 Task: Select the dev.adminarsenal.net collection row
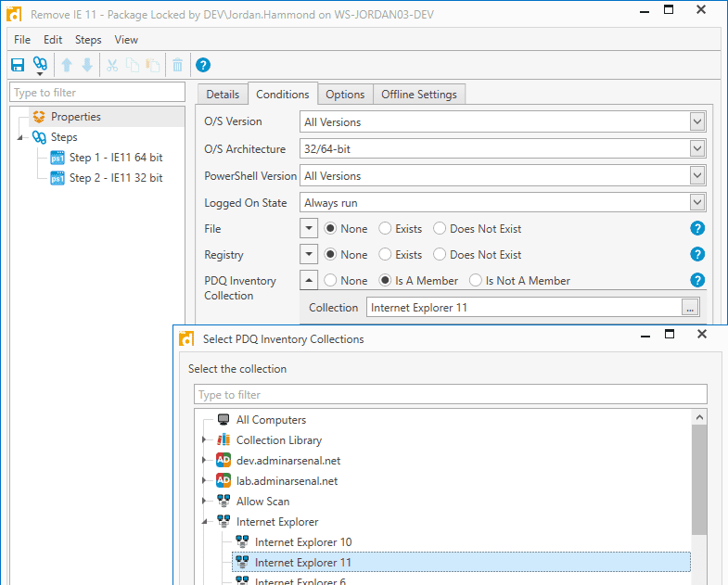287,461
